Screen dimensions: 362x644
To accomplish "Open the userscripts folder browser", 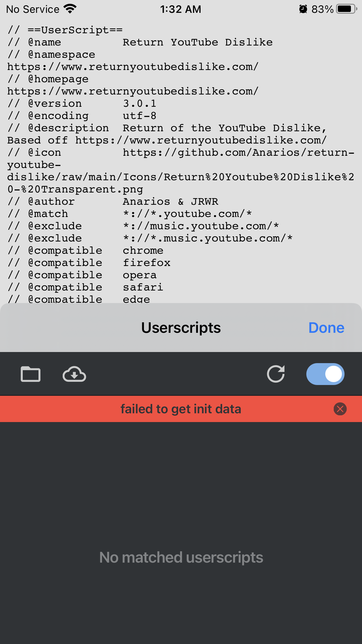I will click(x=31, y=374).
